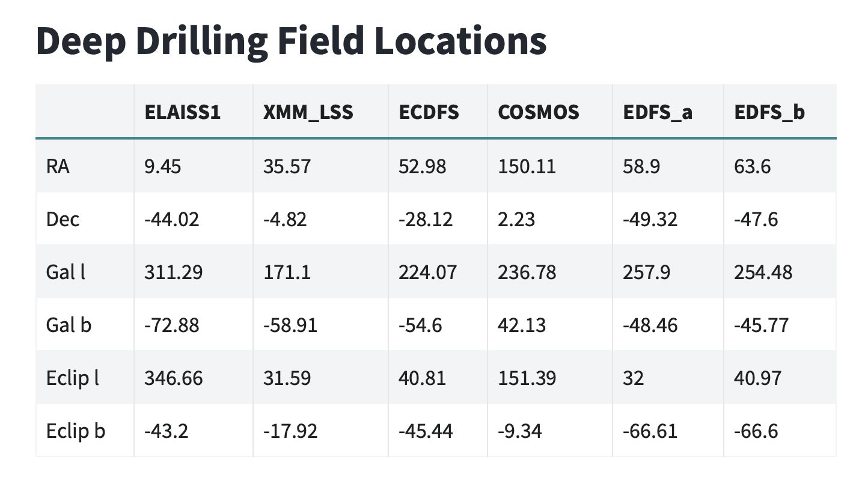Click the Gal b row label

click(69, 325)
